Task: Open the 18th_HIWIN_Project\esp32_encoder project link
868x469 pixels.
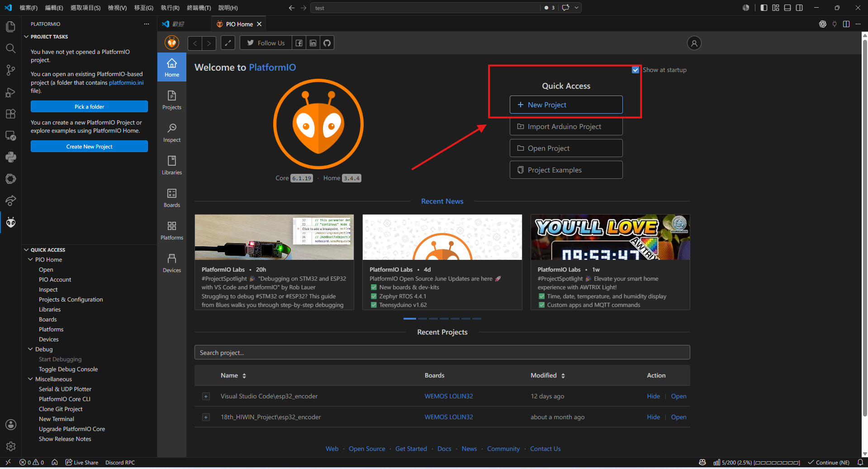Action: click(678, 417)
